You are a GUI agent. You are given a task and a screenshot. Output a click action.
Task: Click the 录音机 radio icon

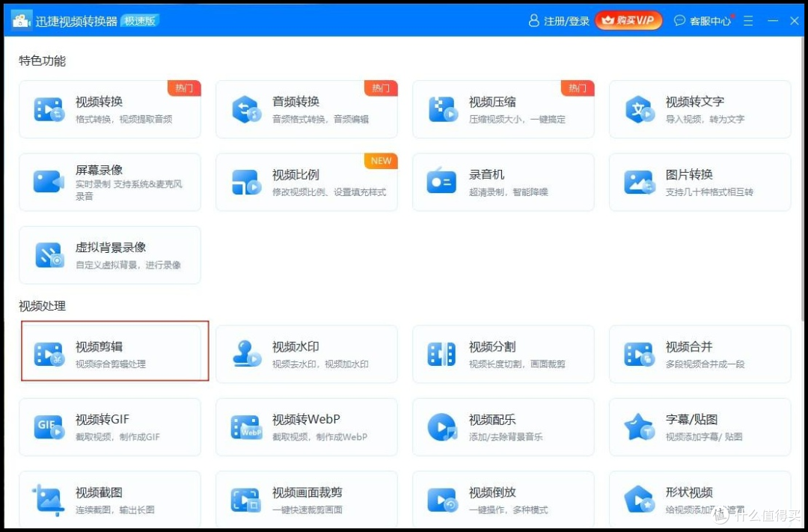click(x=441, y=181)
